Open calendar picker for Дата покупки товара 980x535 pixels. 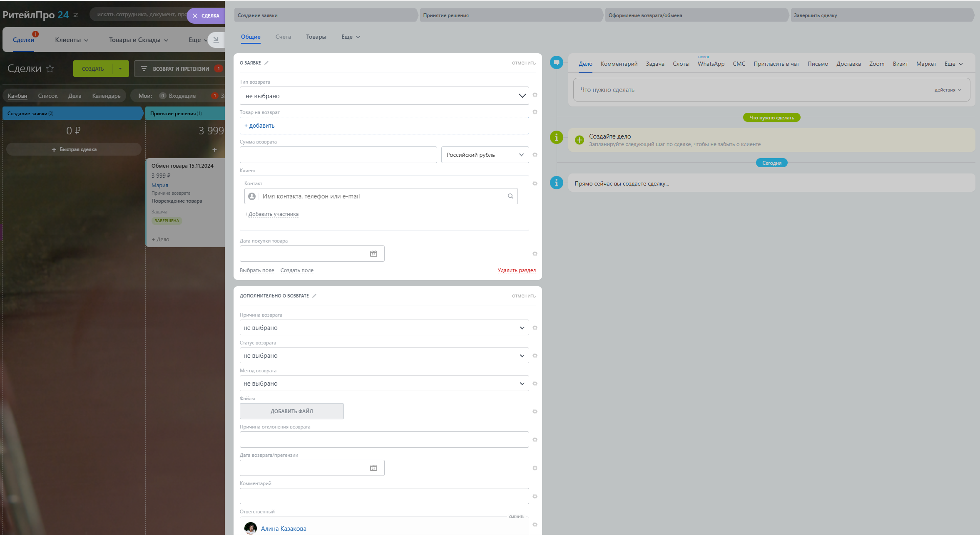[x=373, y=254]
